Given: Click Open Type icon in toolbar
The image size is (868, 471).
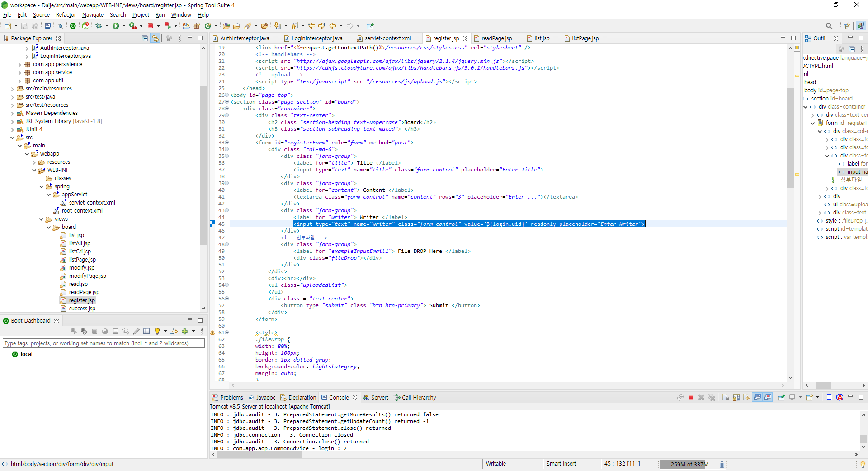Looking at the screenshot, I should coord(226,26).
